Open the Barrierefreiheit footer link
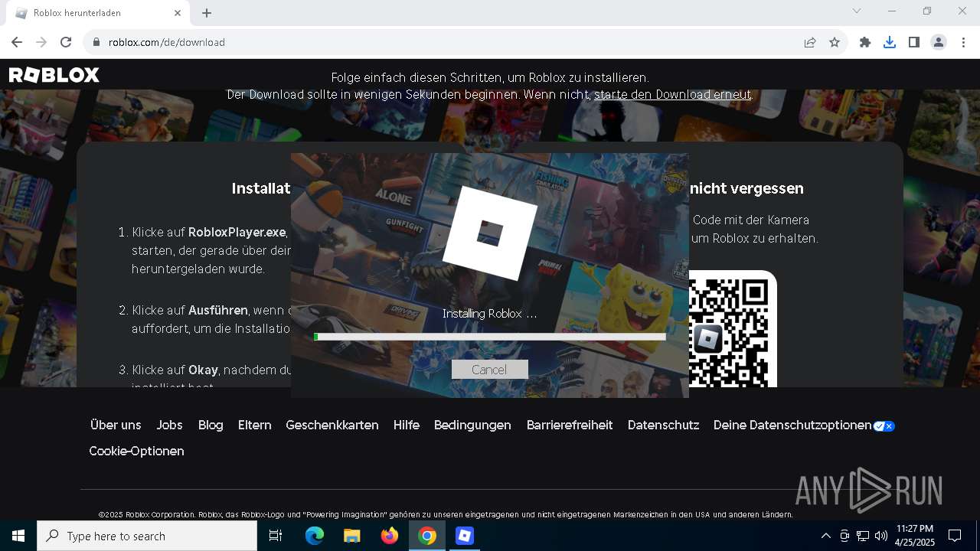This screenshot has height=551, width=980. tap(570, 425)
